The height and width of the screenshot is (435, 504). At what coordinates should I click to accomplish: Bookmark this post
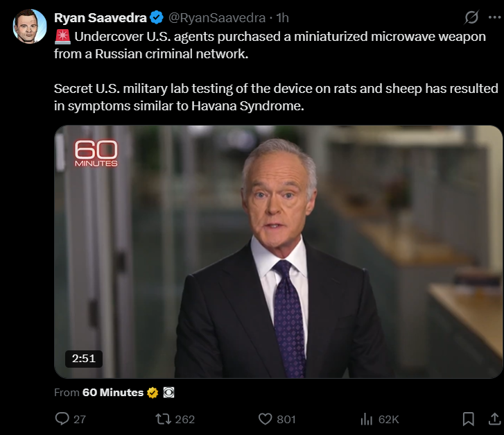(469, 419)
